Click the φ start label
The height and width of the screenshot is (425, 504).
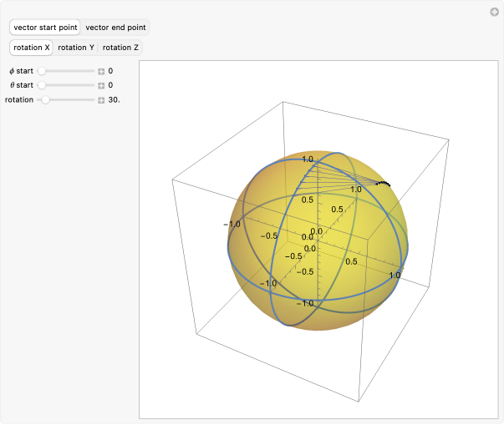point(21,71)
